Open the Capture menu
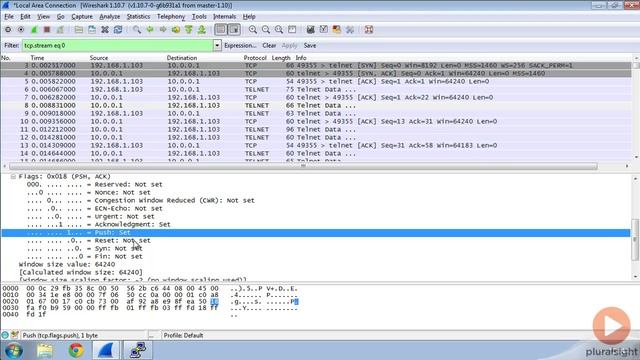The width and height of the screenshot is (640, 360). pos(82,17)
